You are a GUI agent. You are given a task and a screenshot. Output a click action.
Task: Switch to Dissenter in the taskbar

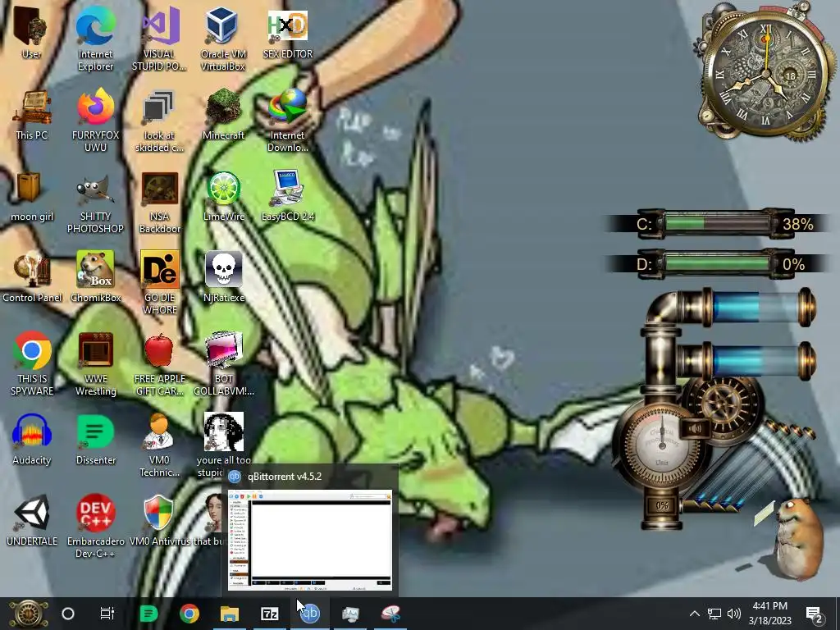148,614
